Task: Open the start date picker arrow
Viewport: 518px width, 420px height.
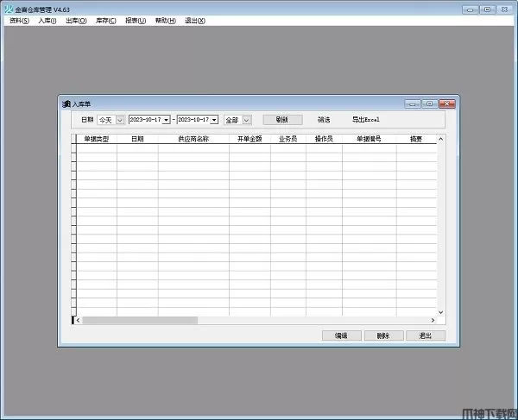Action: pos(166,120)
